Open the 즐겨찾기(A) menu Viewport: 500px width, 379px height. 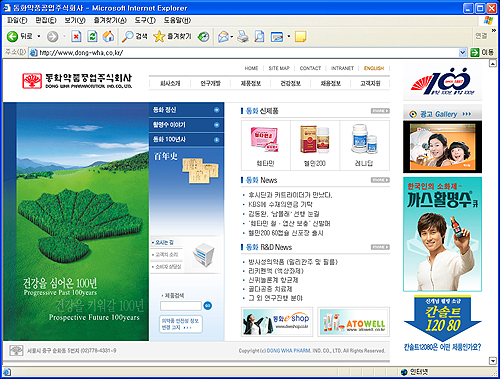[x=110, y=20]
